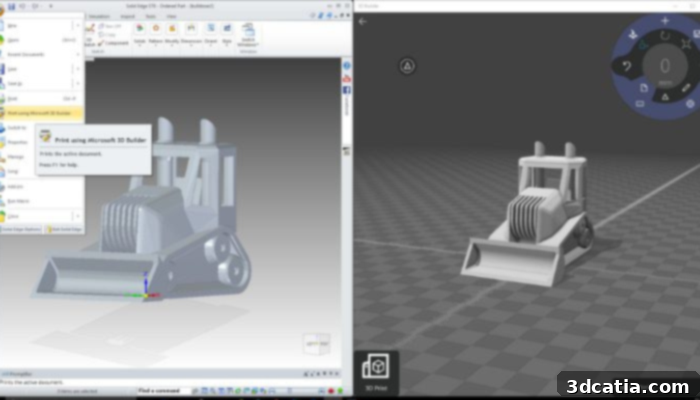
Task: Click the import/download icon in the radial menu
Action: tap(633, 34)
